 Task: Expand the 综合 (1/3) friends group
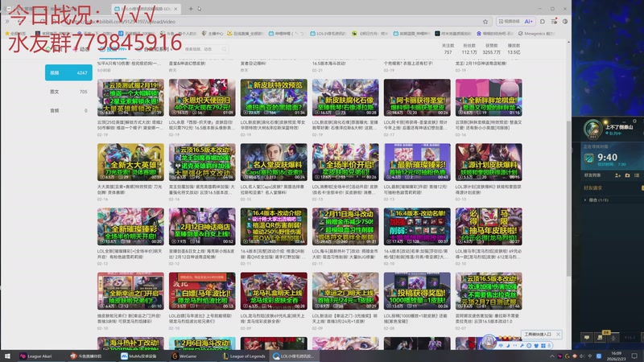[x=597, y=200]
